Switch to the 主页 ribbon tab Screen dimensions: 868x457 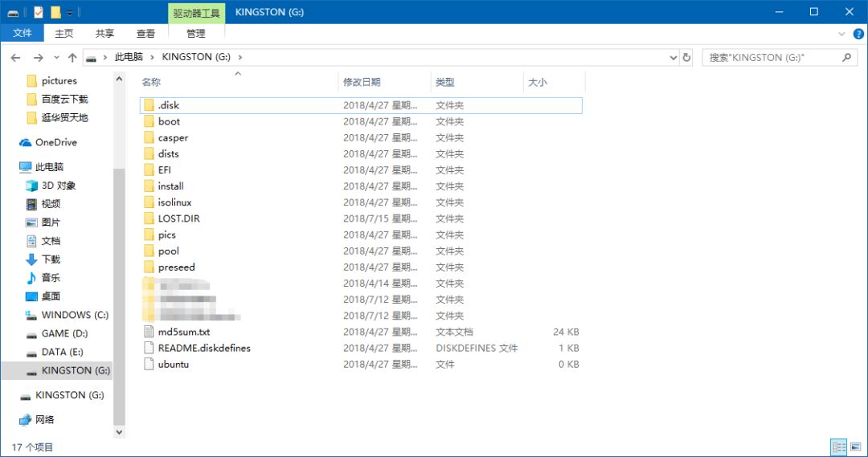click(63, 33)
